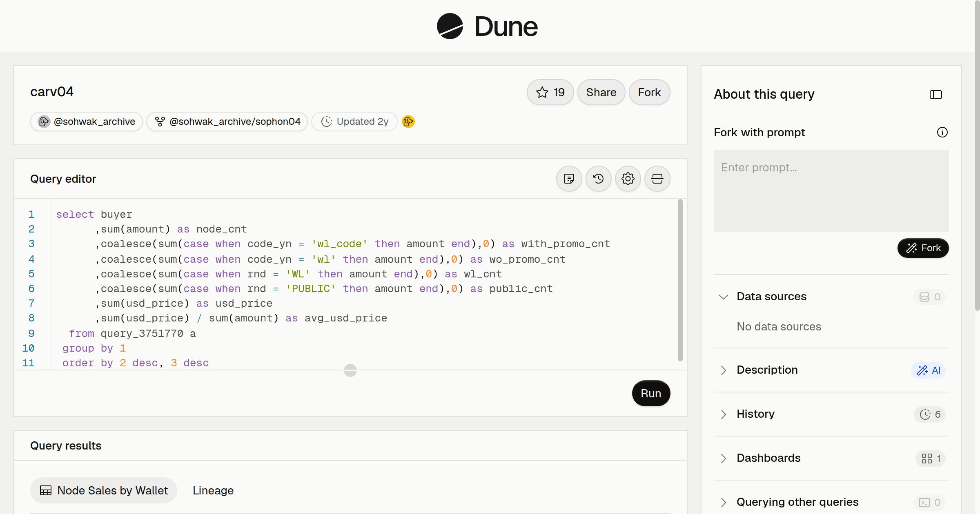Click the History count badge showing 6
Image resolution: width=980 pixels, height=514 pixels.
point(930,414)
